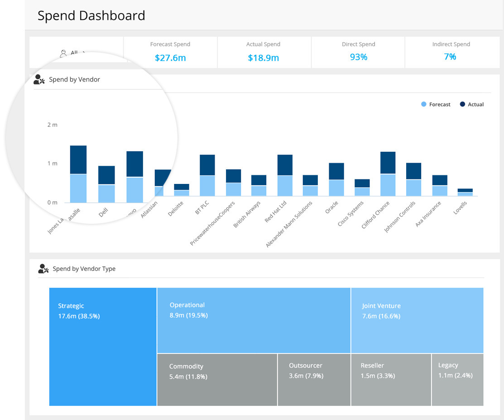
Task: Select the Spend by Vendor Type section title
Action: pos(84,268)
